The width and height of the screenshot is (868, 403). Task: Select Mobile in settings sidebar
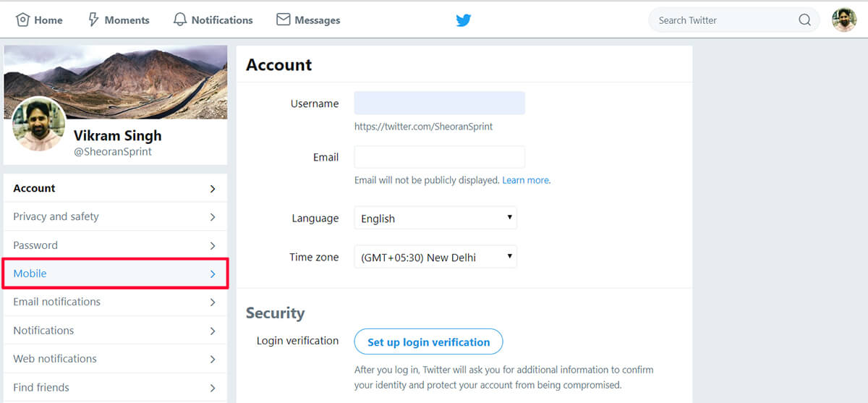115,273
